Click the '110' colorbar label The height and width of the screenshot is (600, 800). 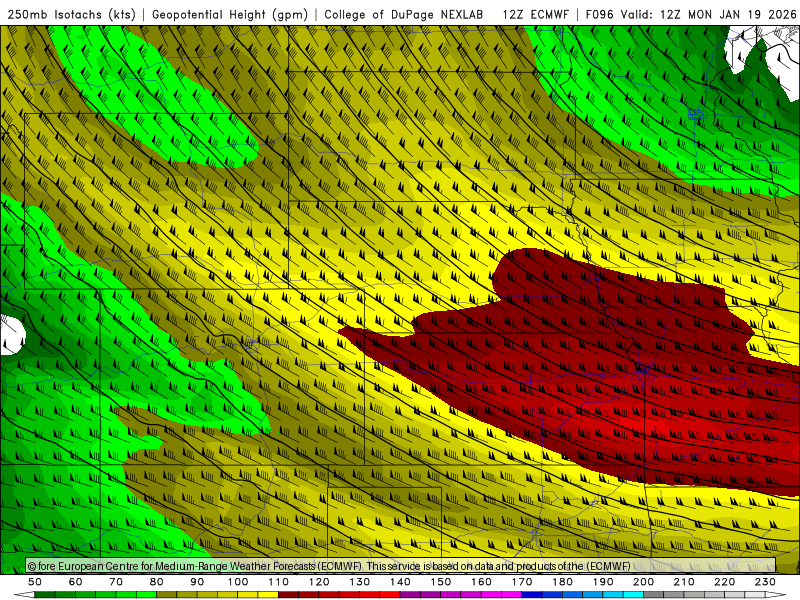point(279,582)
